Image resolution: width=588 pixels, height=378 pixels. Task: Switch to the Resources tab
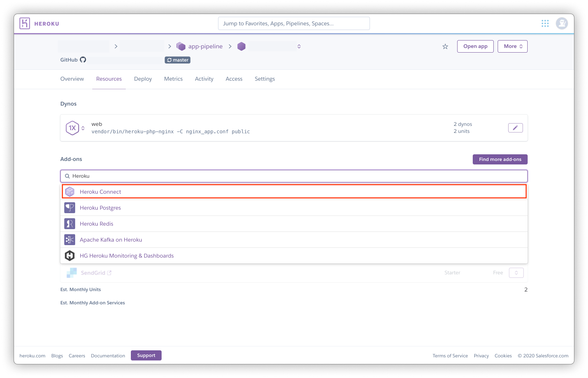[109, 79]
